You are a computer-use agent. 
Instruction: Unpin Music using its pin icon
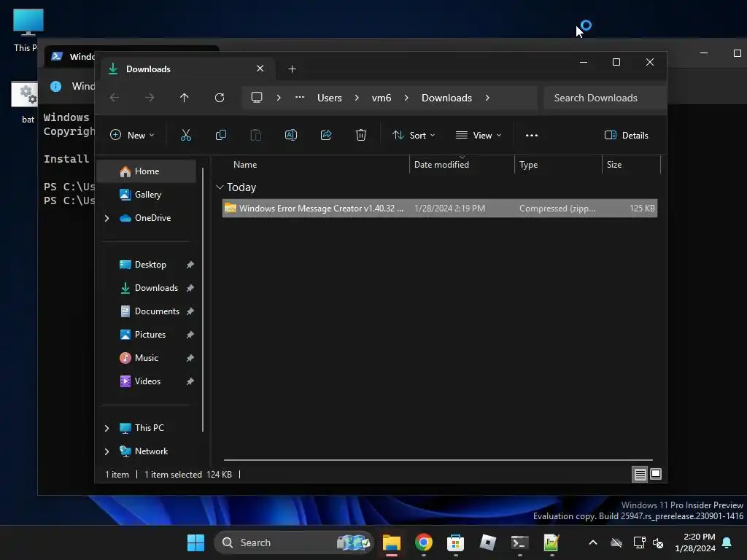coord(190,358)
